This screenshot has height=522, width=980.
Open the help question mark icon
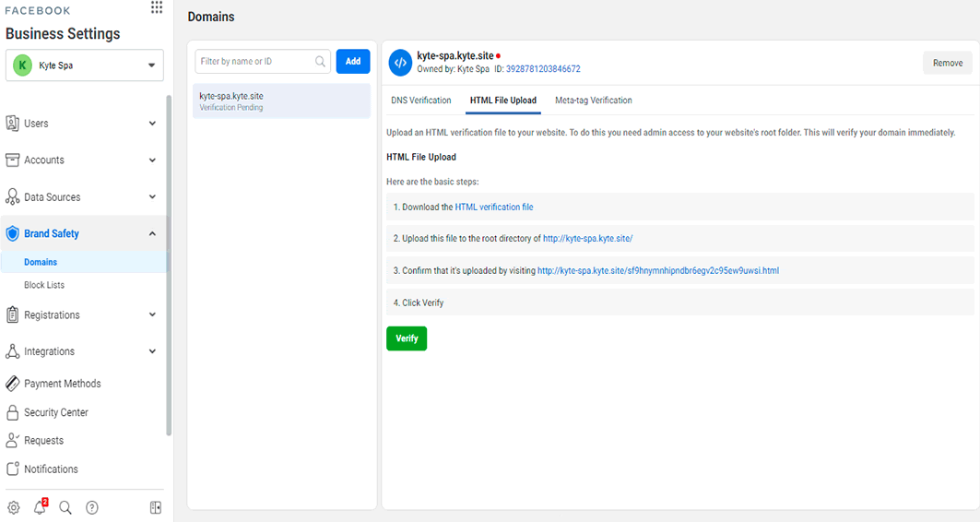[92, 507]
